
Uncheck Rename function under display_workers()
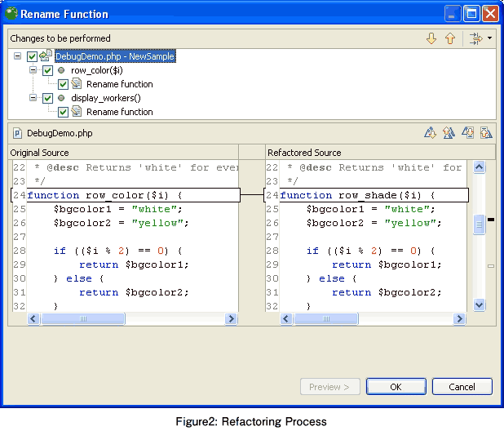(63, 113)
